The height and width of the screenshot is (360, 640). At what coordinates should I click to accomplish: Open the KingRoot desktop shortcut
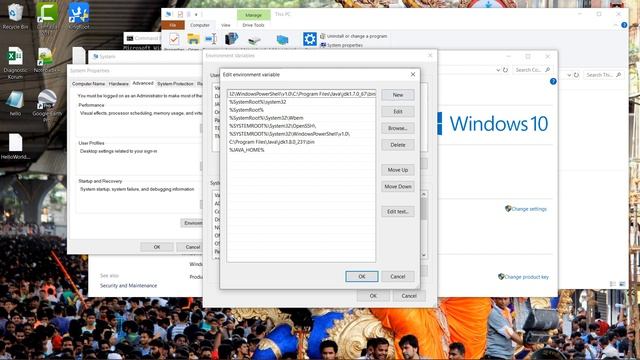78,16
